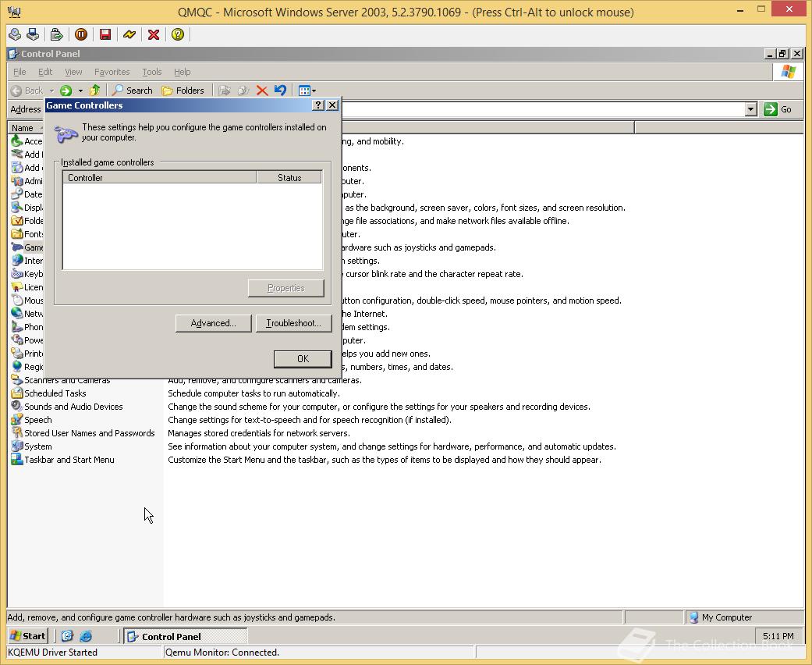The height and width of the screenshot is (665, 812).
Task: Select the Power Options item
Action: [27, 340]
